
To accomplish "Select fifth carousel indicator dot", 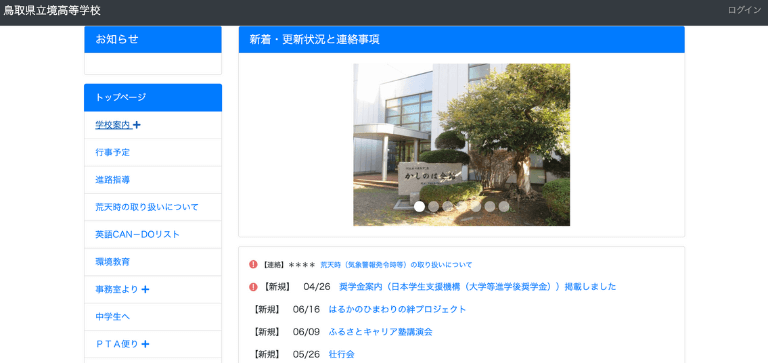I will pyautogui.click(x=476, y=207).
